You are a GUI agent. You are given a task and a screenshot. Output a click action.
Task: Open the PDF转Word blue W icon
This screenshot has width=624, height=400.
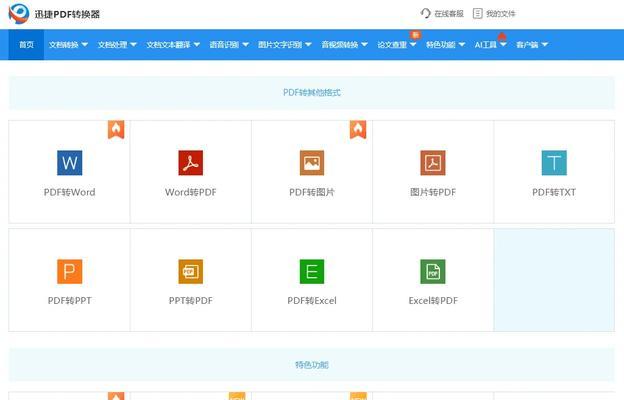pyautogui.click(x=70, y=163)
